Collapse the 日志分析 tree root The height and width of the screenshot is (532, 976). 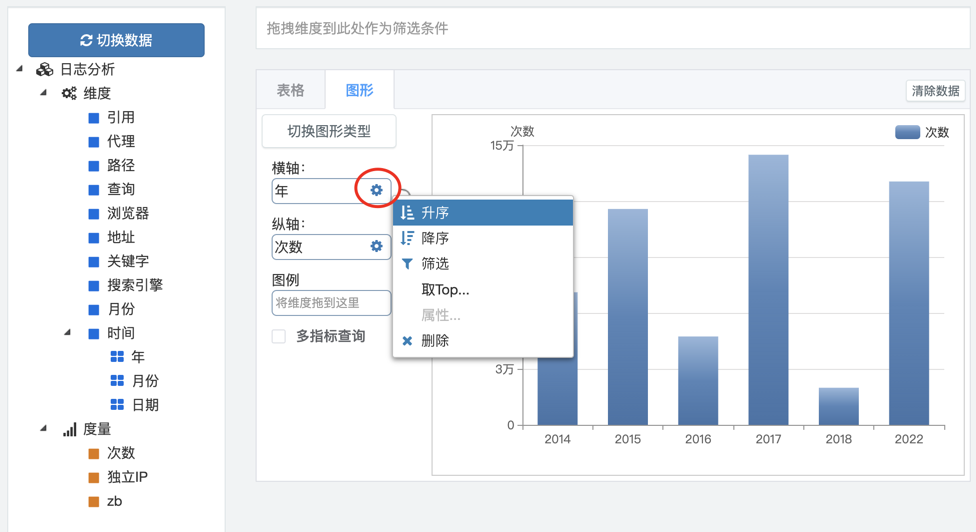click(x=20, y=69)
